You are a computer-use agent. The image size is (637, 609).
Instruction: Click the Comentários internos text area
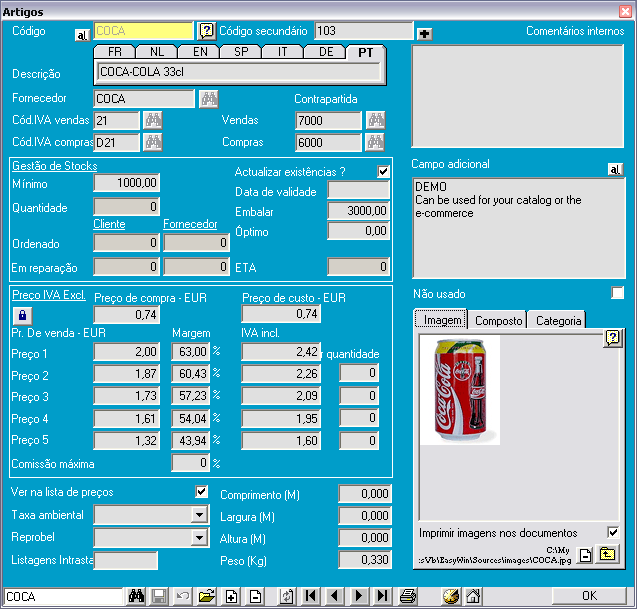pyautogui.click(x=518, y=96)
